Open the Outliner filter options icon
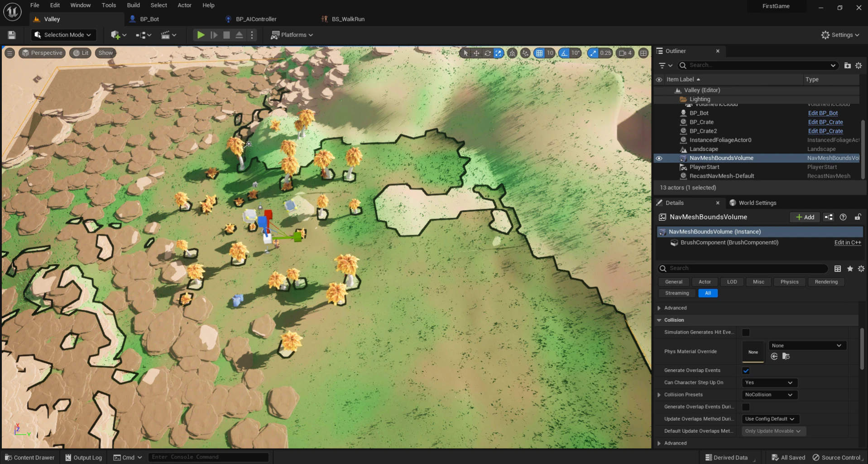Viewport: 868px width, 464px height. click(x=665, y=65)
